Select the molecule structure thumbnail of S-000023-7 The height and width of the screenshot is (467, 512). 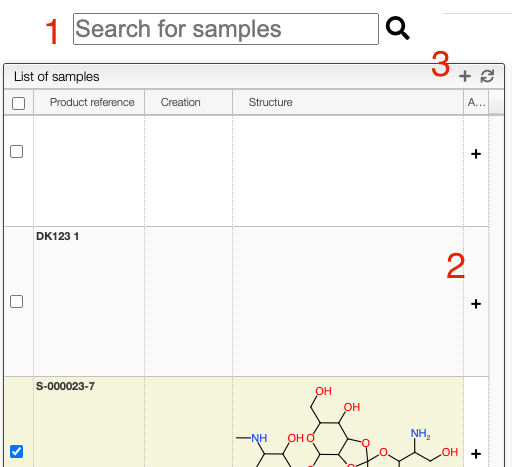click(x=347, y=427)
